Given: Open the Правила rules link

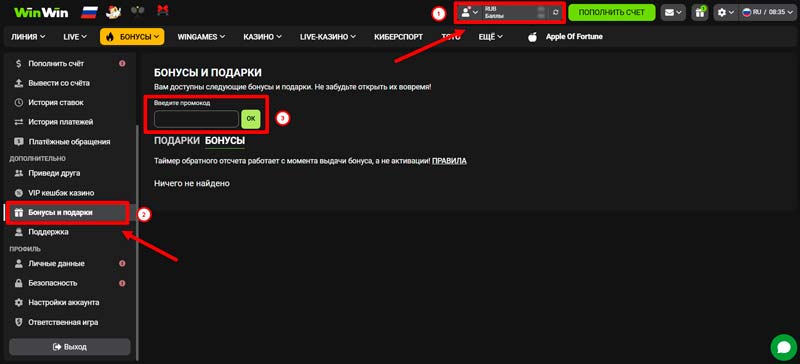Looking at the screenshot, I should [x=449, y=161].
